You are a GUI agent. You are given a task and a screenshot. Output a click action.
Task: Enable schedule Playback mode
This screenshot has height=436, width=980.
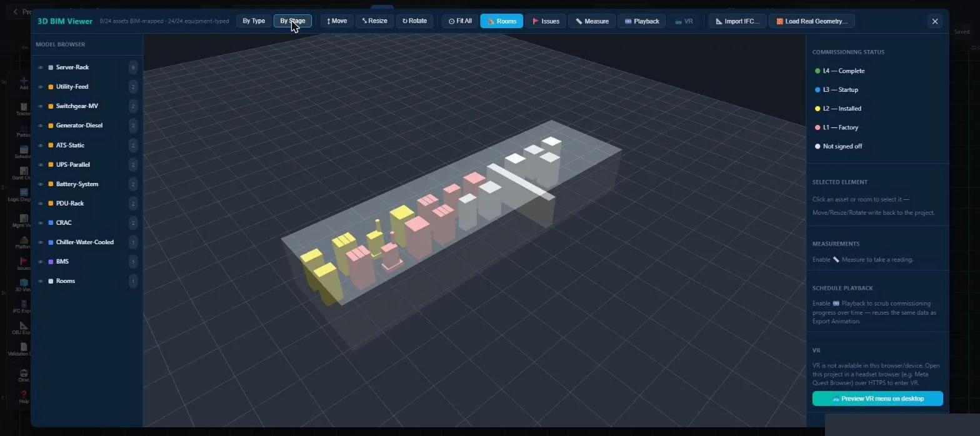coord(642,21)
